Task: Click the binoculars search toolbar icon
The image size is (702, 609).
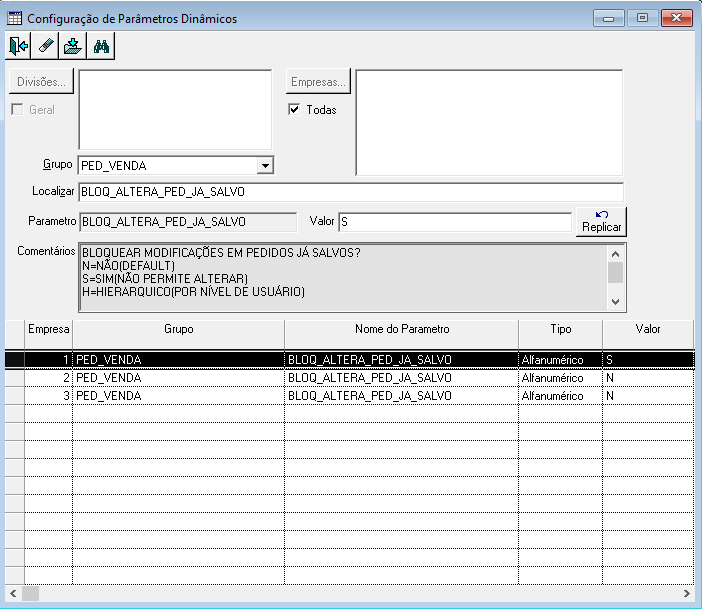Action: click(x=101, y=46)
